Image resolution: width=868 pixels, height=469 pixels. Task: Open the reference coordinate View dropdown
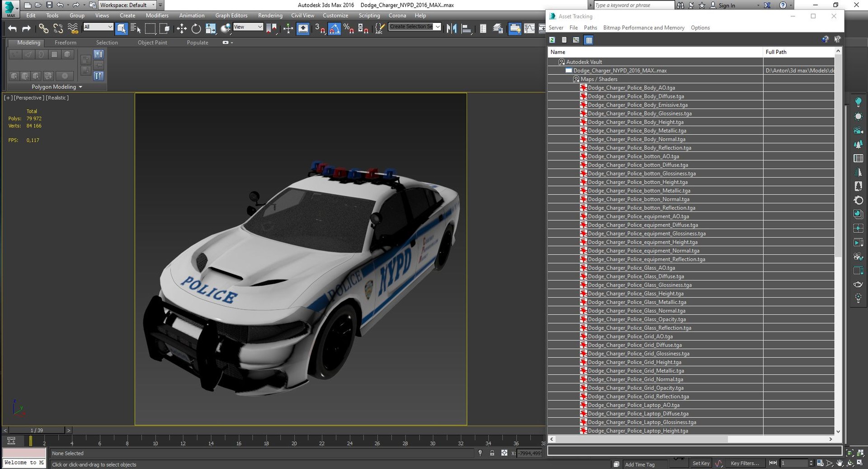[x=248, y=27]
